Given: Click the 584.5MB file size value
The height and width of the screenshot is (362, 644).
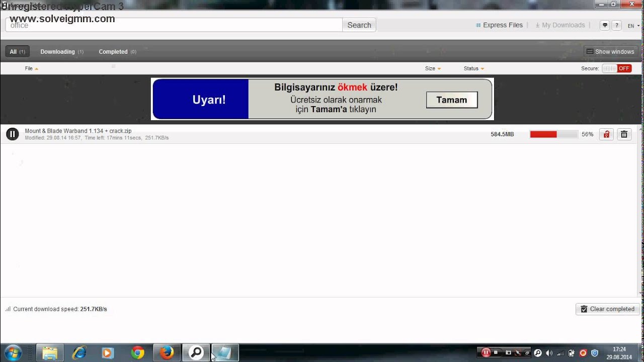Looking at the screenshot, I should pos(502,134).
